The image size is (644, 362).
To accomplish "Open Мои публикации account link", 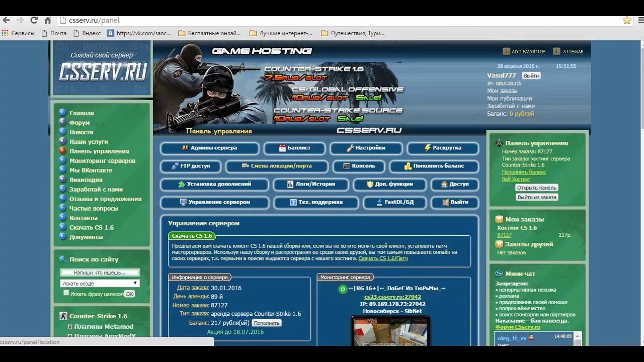I will 509,99.
